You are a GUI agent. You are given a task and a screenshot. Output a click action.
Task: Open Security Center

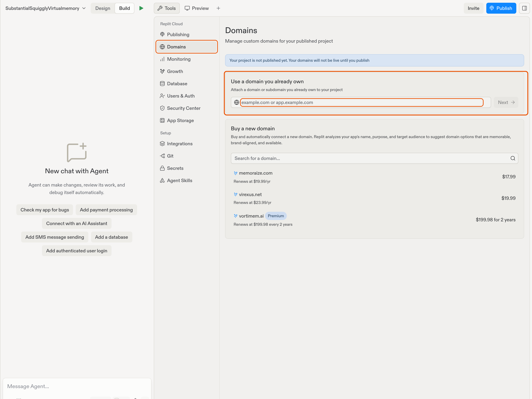187,108
